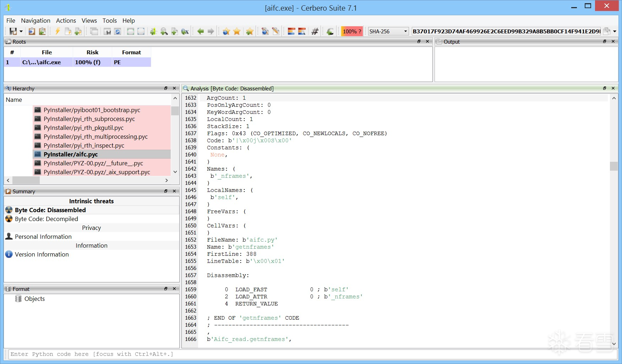The height and width of the screenshot is (364, 622).
Task: Select Byte Code: Decompiled threat entry
Action: coord(46,219)
